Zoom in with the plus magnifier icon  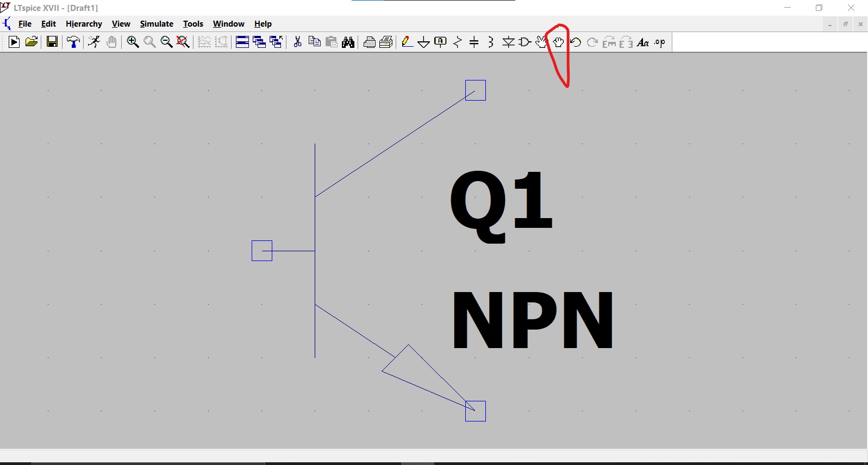click(133, 42)
